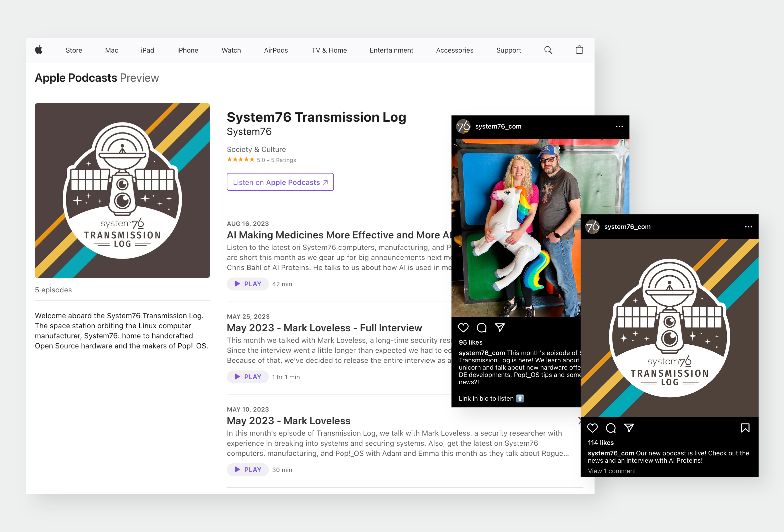Click the 95 likes count
This screenshot has width=784, height=532.
click(x=471, y=342)
